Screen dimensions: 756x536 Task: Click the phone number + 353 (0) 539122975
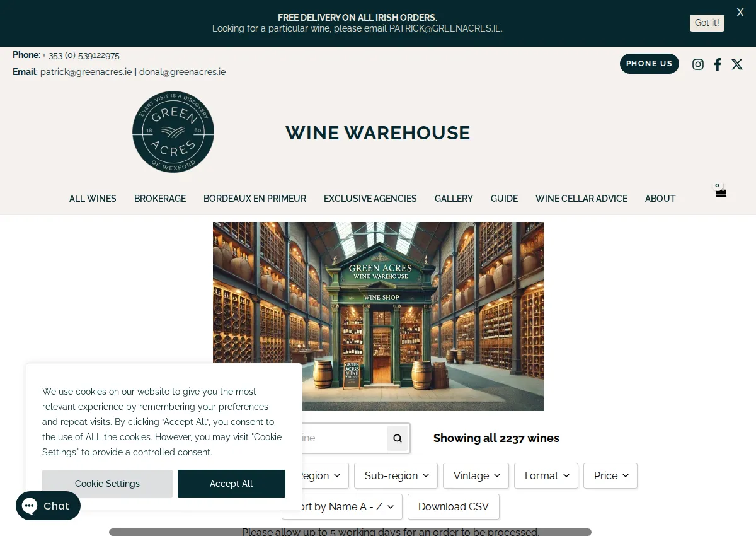click(x=81, y=55)
